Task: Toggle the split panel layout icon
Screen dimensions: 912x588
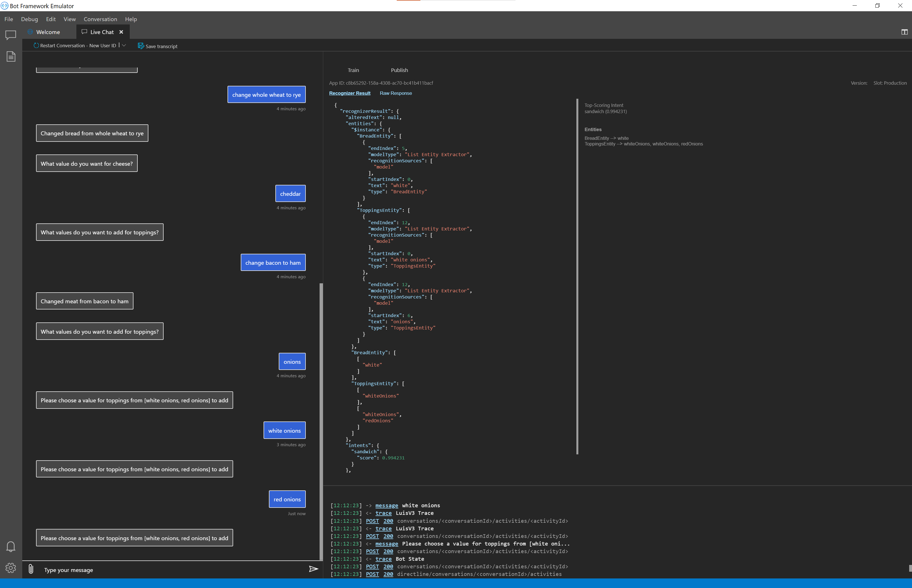Action: click(x=904, y=32)
